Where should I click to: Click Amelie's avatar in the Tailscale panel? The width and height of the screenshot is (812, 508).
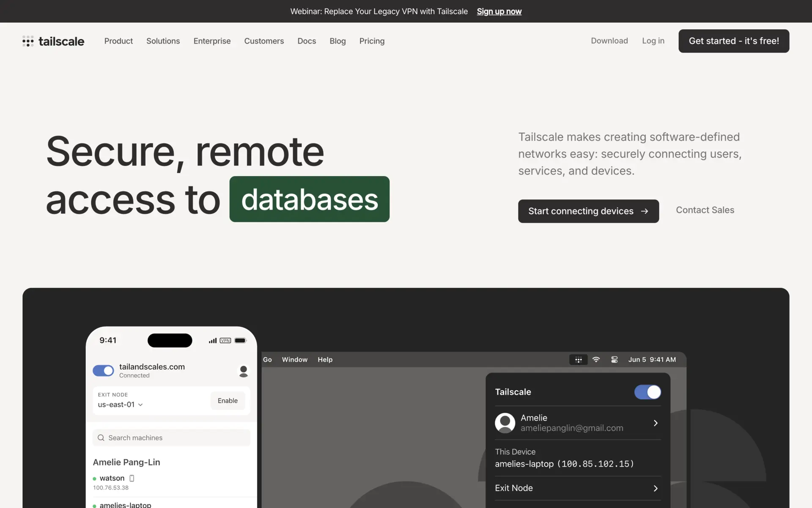click(505, 423)
